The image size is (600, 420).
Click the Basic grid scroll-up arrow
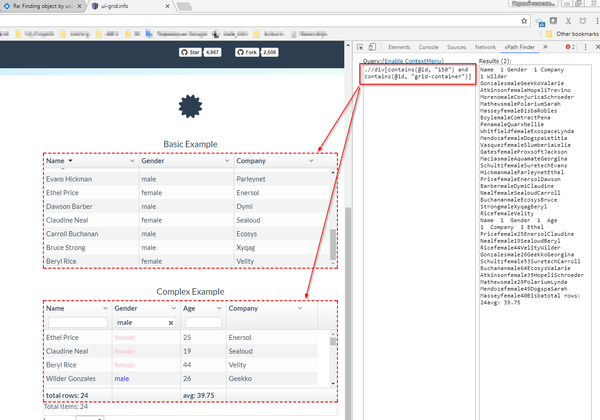pyautogui.click(x=333, y=173)
